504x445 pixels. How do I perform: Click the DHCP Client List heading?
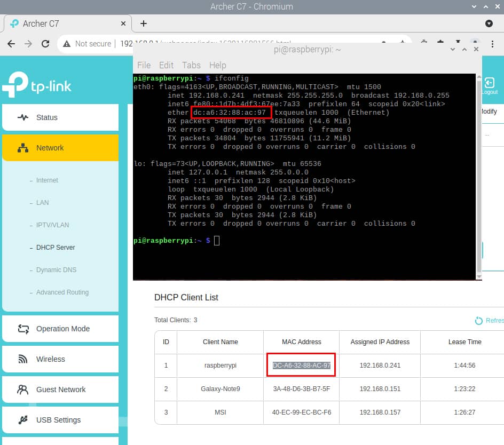pyautogui.click(x=186, y=298)
